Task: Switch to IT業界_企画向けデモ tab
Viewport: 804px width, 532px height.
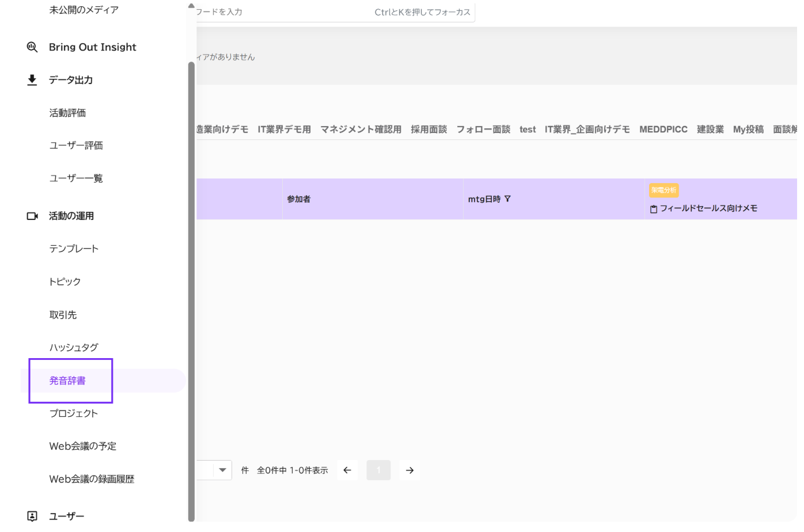Action: (x=587, y=130)
